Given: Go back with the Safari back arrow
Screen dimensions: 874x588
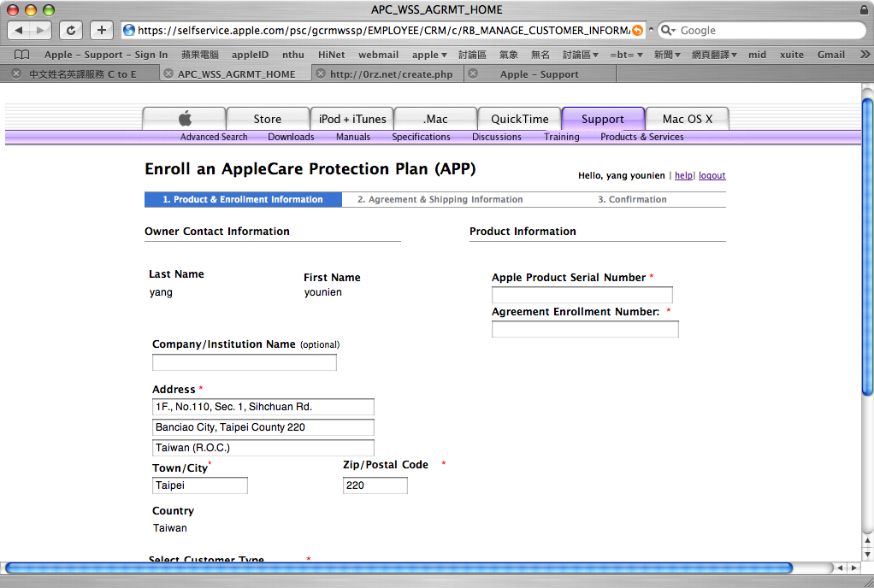Looking at the screenshot, I should click(x=19, y=30).
